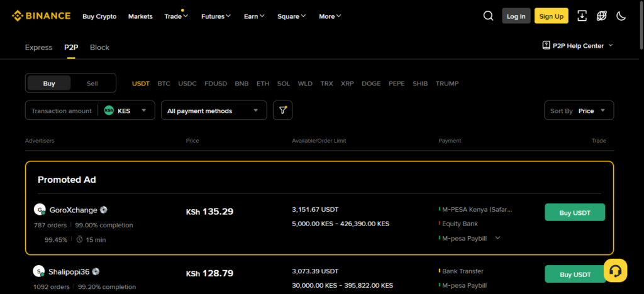Click the Transaction amount input field

click(x=62, y=111)
